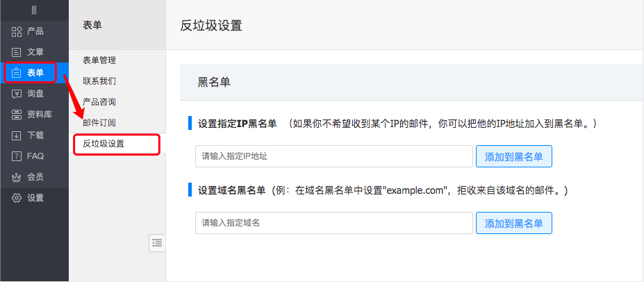Click the 下载 download icon

coord(17,135)
